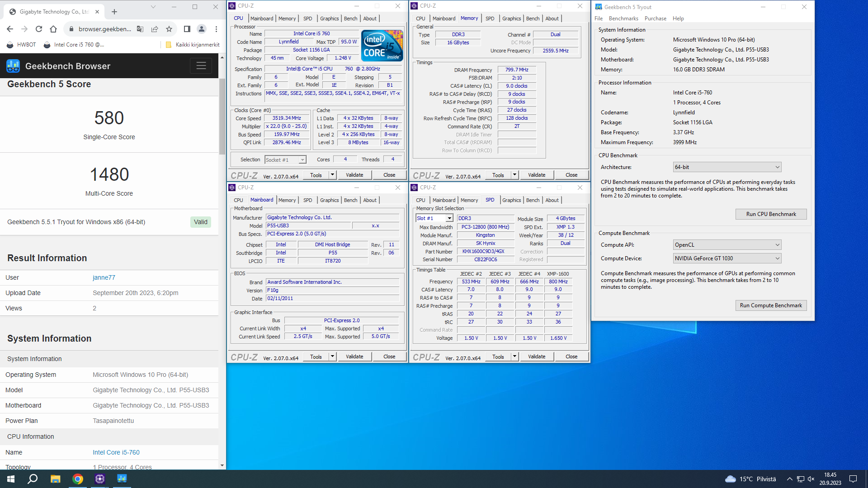The width and height of the screenshot is (868, 488).
Task: Click Run Compute Benchmark button
Action: click(x=771, y=305)
